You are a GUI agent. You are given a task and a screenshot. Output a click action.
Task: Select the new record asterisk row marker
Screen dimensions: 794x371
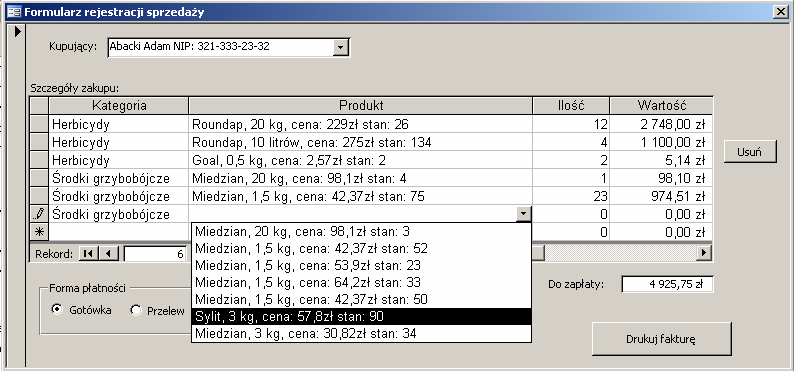coord(39,232)
